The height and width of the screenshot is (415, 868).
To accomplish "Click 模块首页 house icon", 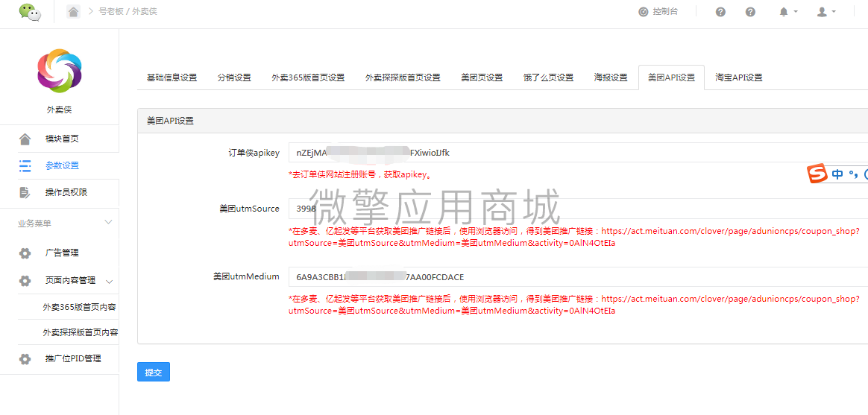I will click(25, 139).
